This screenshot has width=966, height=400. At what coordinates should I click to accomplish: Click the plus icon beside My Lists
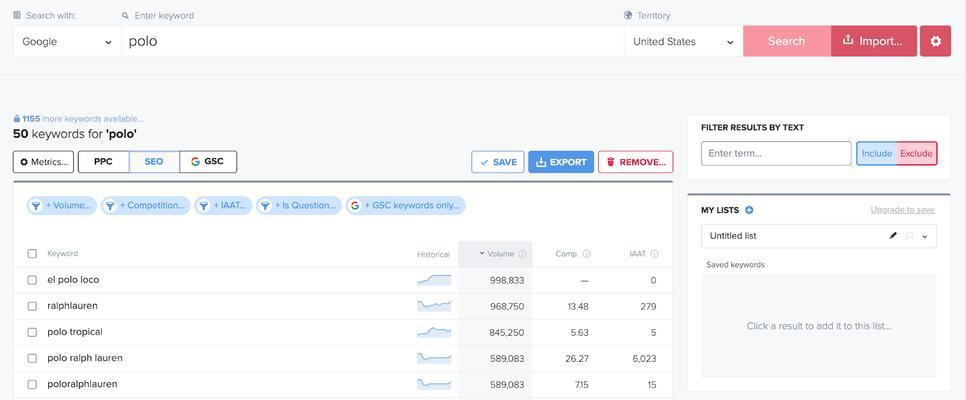tap(749, 210)
